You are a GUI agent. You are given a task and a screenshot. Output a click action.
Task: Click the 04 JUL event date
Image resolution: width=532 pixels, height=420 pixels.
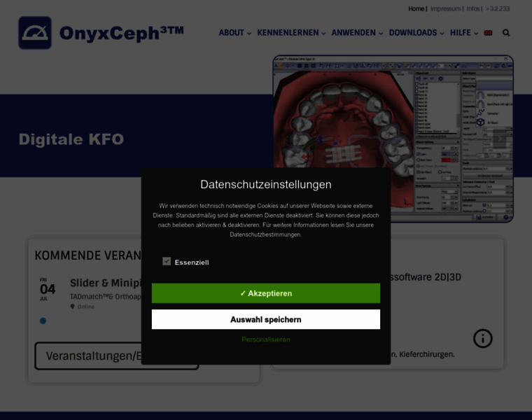tap(47, 289)
